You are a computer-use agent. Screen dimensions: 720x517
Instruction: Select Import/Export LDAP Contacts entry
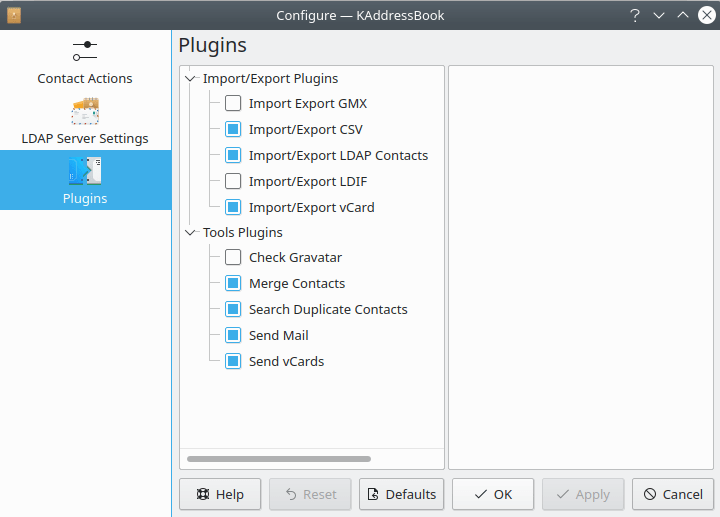(338, 155)
